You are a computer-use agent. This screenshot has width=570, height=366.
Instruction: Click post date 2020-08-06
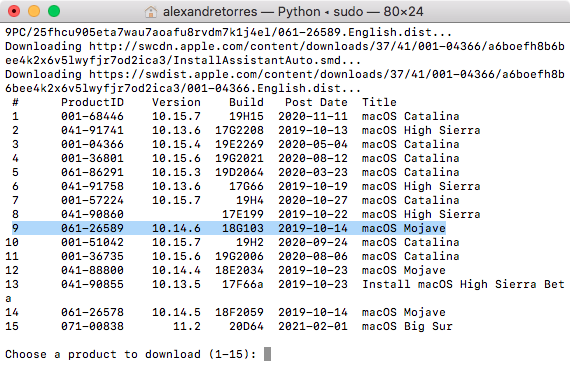(313, 256)
